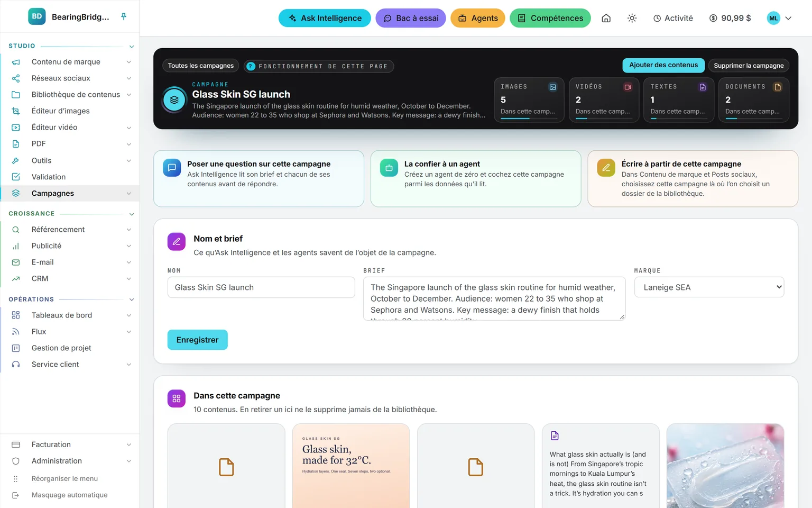This screenshot has height=508, width=812.
Task: Open the Marque dropdown showing Laneige SEA
Action: click(709, 287)
